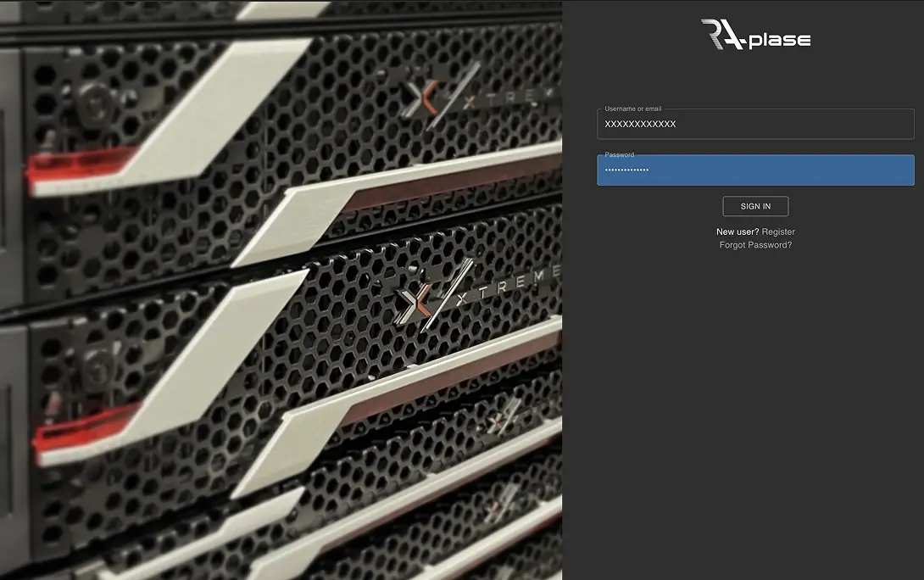The width and height of the screenshot is (924, 580).
Task: Click the round lock on top server
Action: pyautogui.click(x=94, y=103)
